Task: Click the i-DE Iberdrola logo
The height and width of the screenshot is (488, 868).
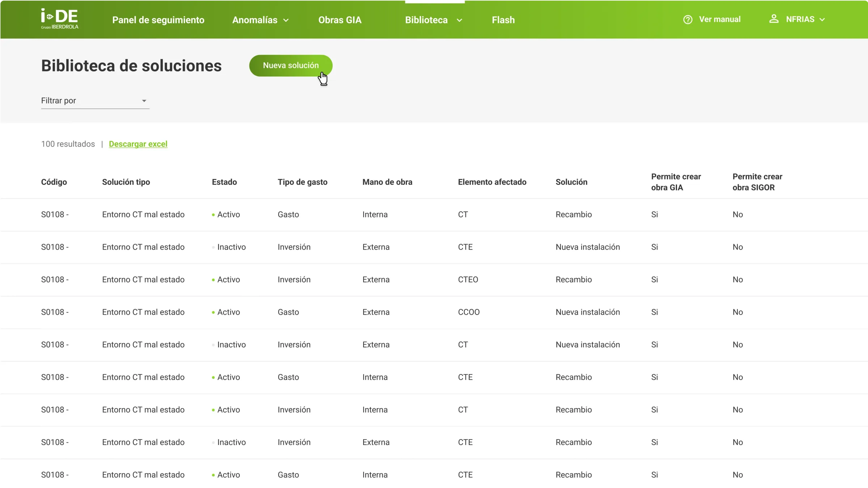Action: (x=60, y=19)
